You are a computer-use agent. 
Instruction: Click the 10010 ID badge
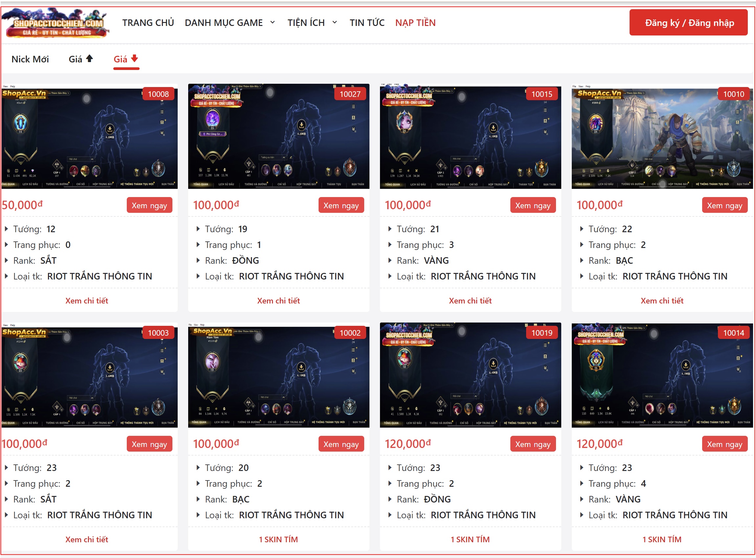734,94
